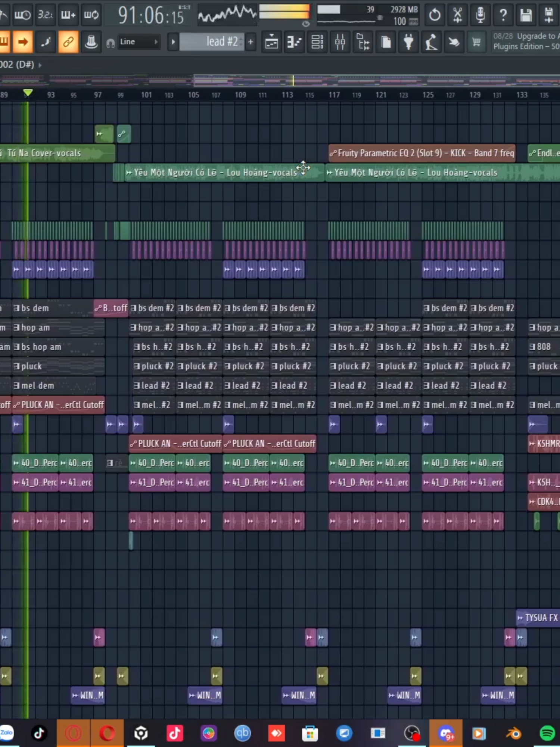The height and width of the screenshot is (747, 560).
Task: Click the 91:06:15 time display
Action: pyautogui.click(x=151, y=16)
